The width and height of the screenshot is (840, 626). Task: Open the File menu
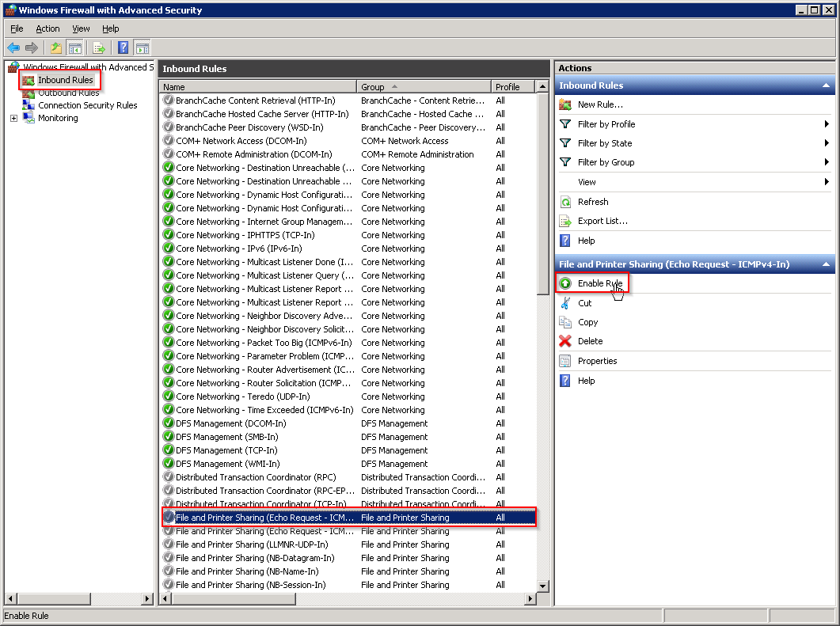point(17,29)
